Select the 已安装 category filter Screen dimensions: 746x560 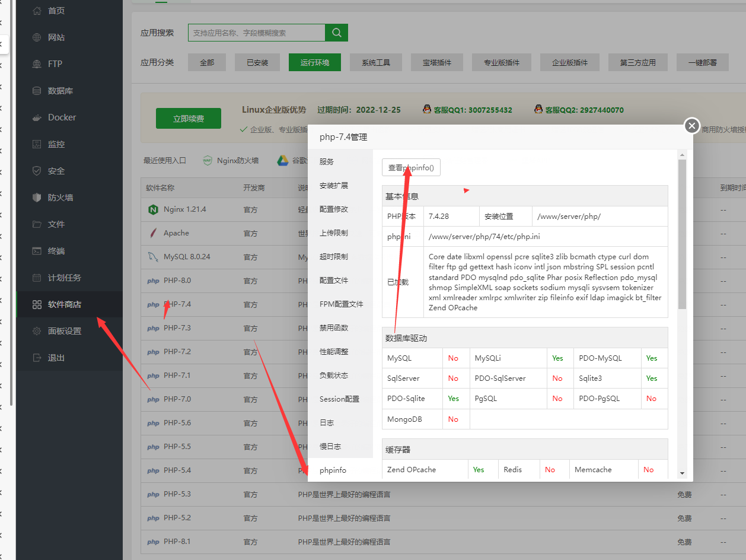(x=257, y=62)
